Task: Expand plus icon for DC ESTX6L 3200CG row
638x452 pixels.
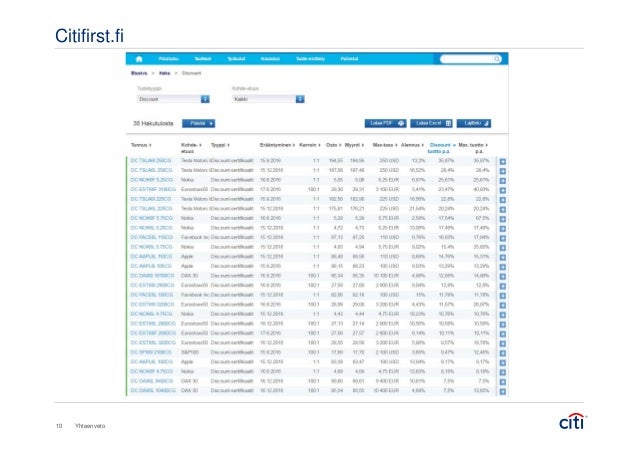Action: tap(503, 343)
